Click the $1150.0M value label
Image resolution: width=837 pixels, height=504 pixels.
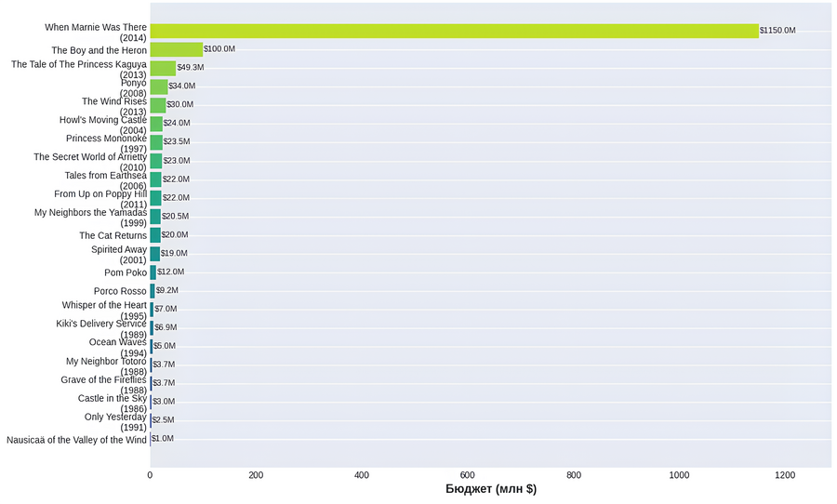(777, 31)
